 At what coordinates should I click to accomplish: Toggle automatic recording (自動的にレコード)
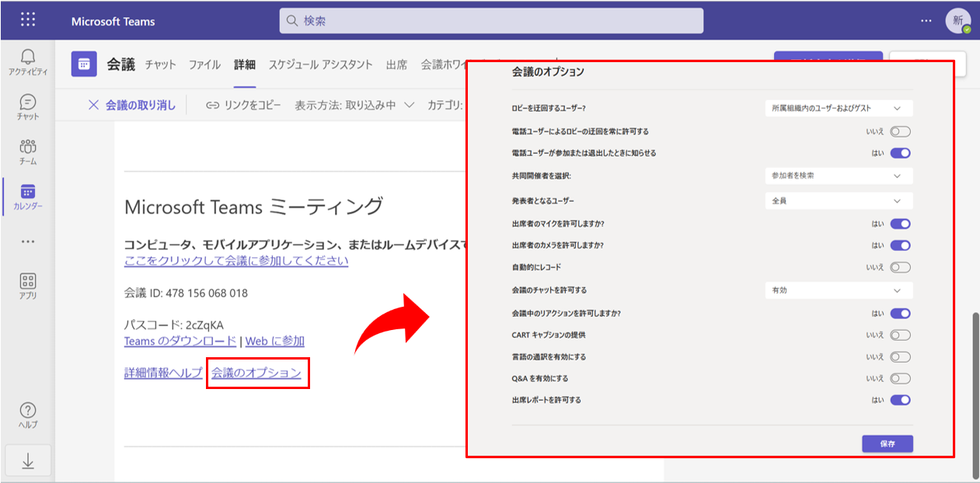coord(900,267)
